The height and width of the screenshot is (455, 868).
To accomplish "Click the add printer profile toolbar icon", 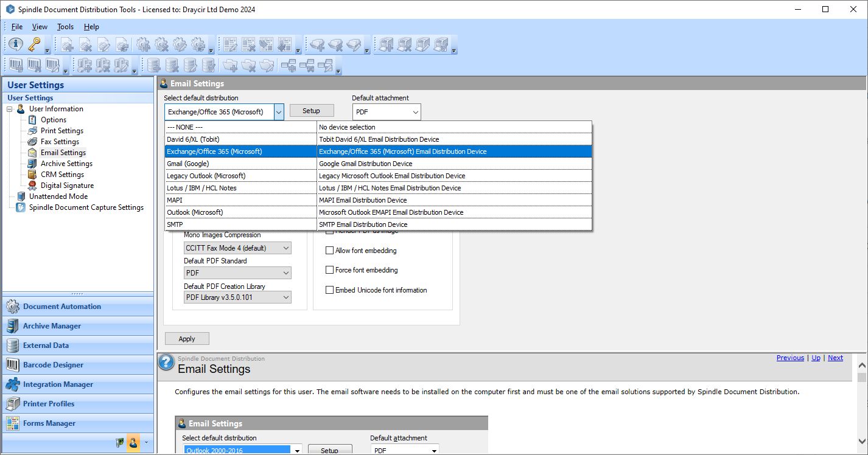I will [x=387, y=44].
